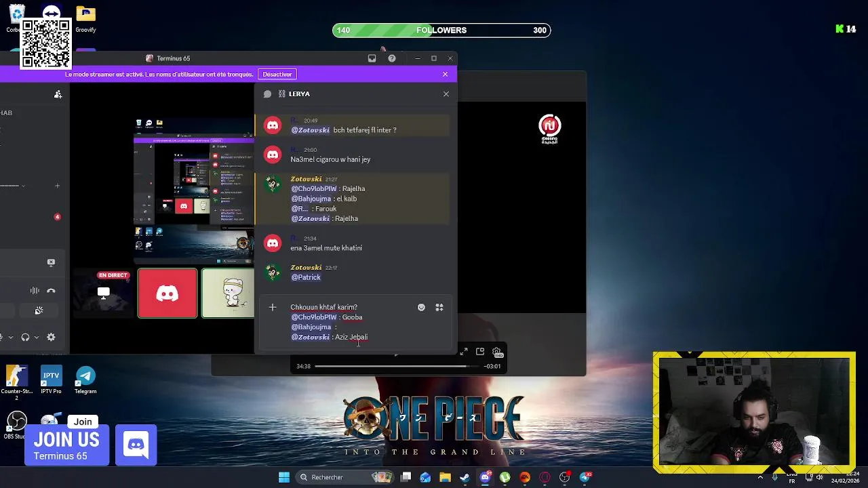Expand the microphone input options arrow
Image resolution: width=868 pixels, height=488 pixels.
click(11, 338)
